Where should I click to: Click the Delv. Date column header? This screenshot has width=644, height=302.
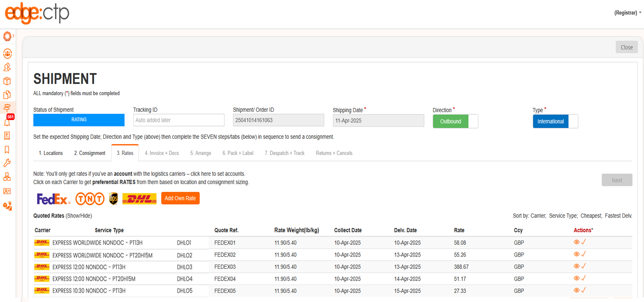(x=405, y=230)
